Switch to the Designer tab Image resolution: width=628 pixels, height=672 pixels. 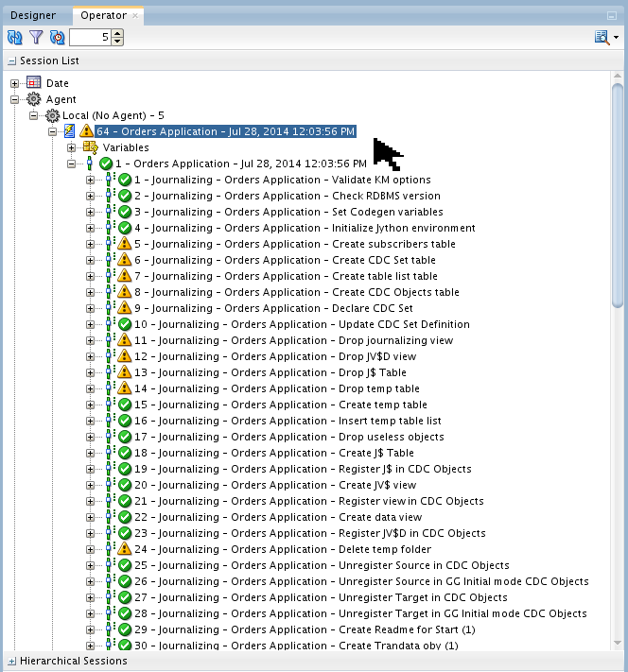pyautogui.click(x=33, y=15)
